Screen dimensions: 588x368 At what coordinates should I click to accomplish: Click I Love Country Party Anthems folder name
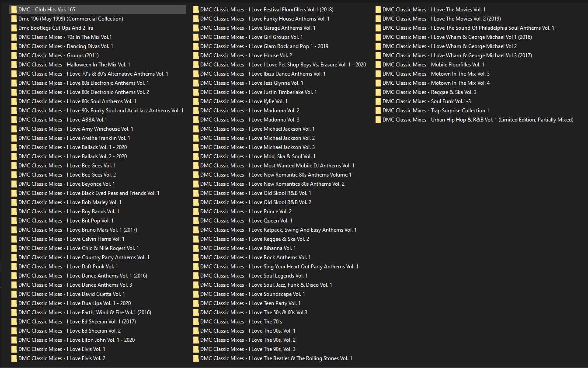click(84, 257)
